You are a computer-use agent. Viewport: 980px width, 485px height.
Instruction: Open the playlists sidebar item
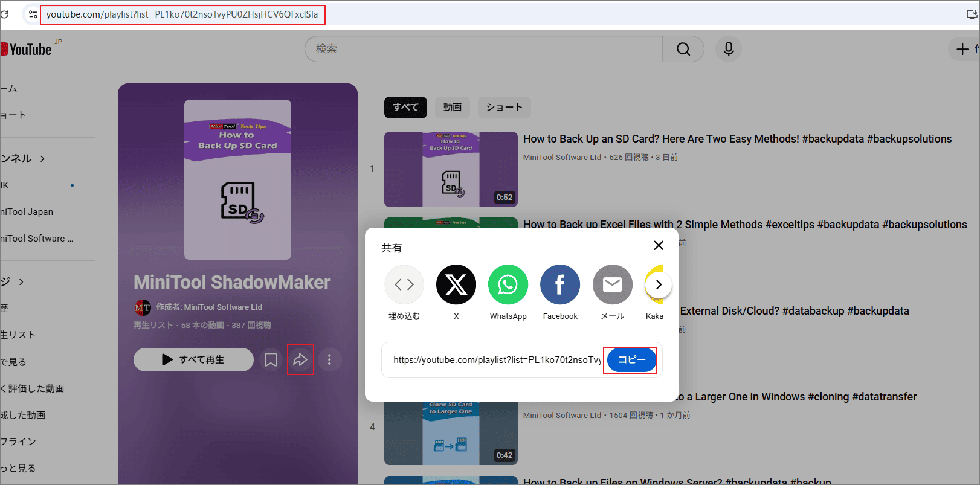(x=18, y=335)
